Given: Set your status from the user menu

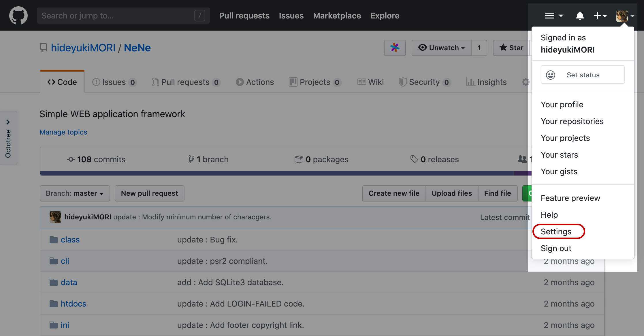Looking at the screenshot, I should click(x=583, y=74).
